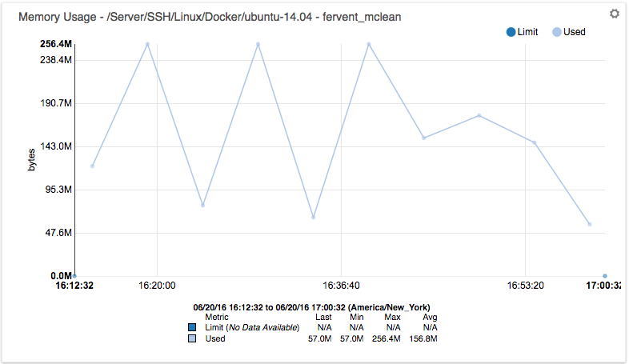Click the 190.7M y-axis label
629x364 pixels.
click(x=56, y=103)
